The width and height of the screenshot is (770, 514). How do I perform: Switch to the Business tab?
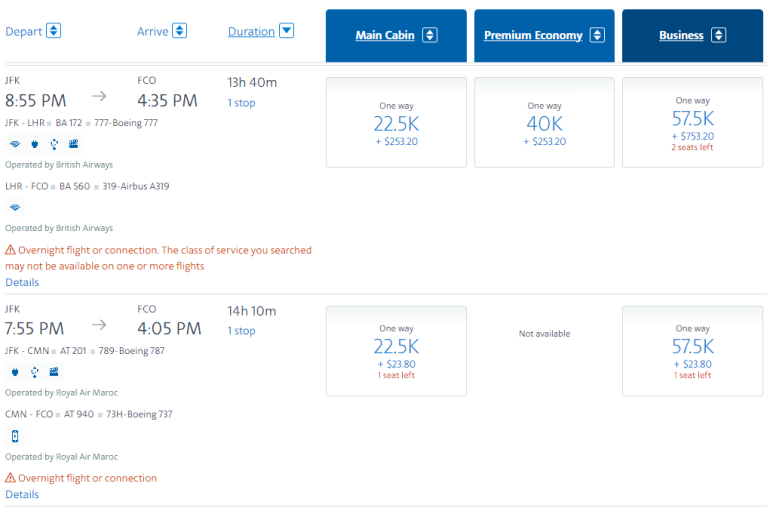692,36
